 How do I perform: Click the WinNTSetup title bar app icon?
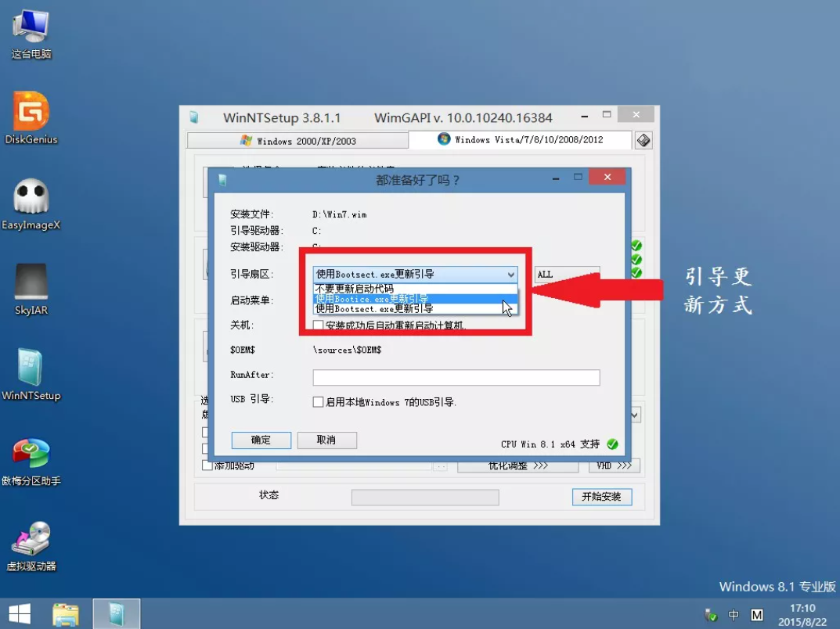pyautogui.click(x=194, y=117)
